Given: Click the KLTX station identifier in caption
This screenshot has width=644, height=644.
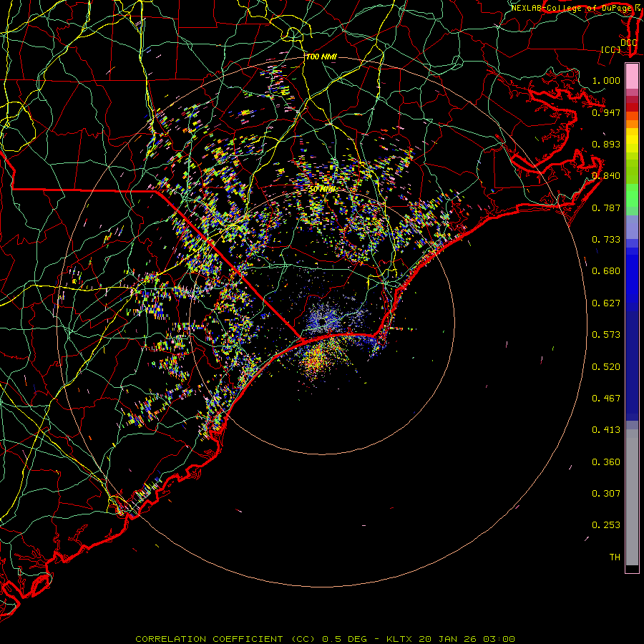Looking at the screenshot, I should 399,639.
